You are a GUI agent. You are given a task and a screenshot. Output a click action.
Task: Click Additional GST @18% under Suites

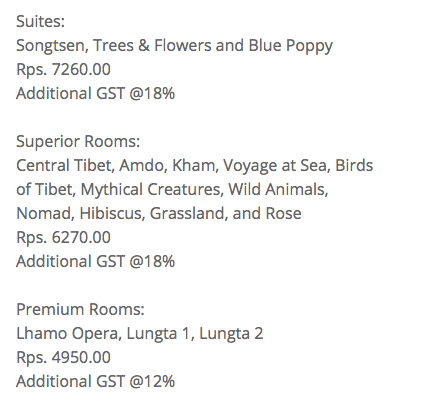point(95,93)
